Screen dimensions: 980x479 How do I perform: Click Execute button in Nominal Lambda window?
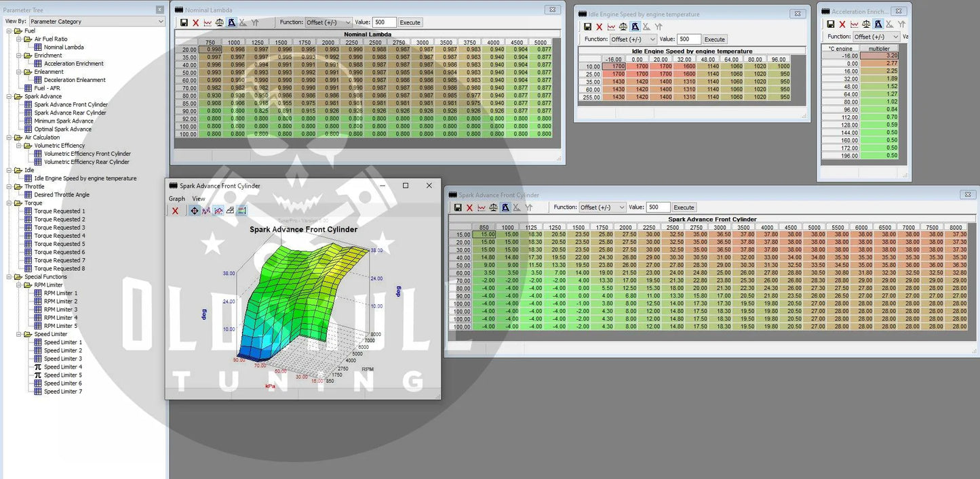pos(410,22)
